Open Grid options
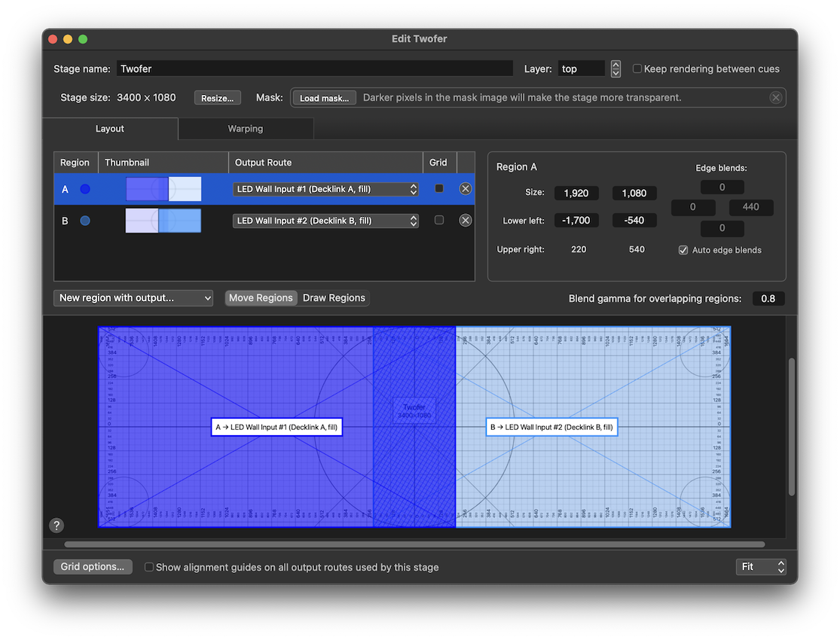The width and height of the screenshot is (840, 640). [x=92, y=566]
